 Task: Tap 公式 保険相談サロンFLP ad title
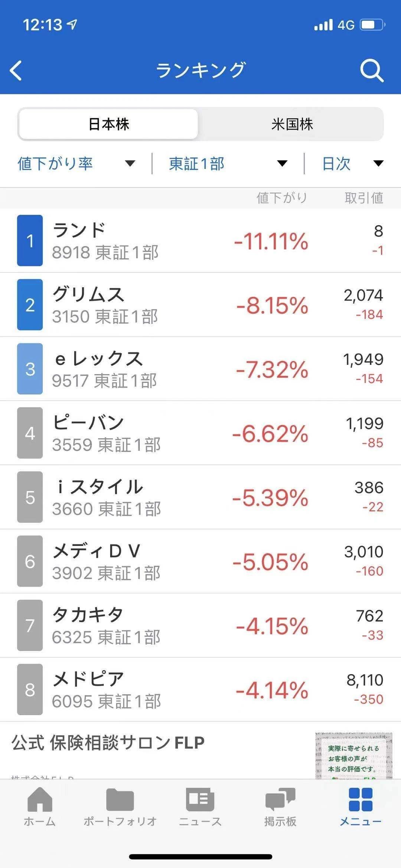(108, 743)
